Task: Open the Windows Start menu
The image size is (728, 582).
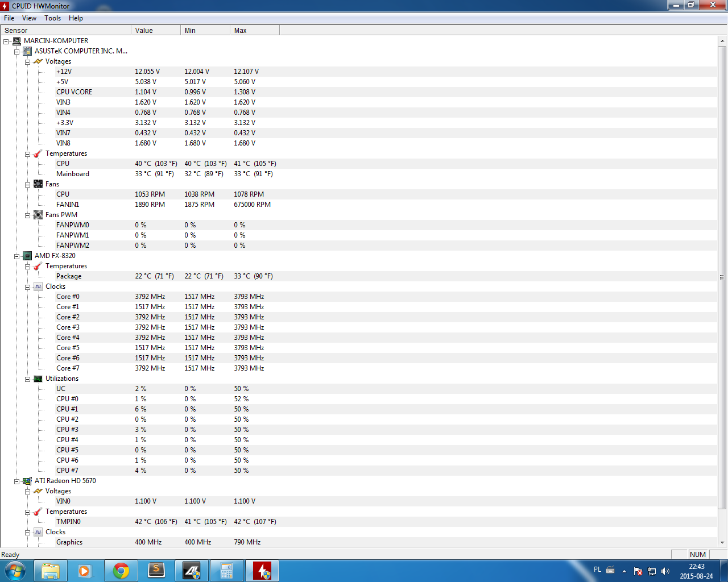Action: click(x=15, y=571)
